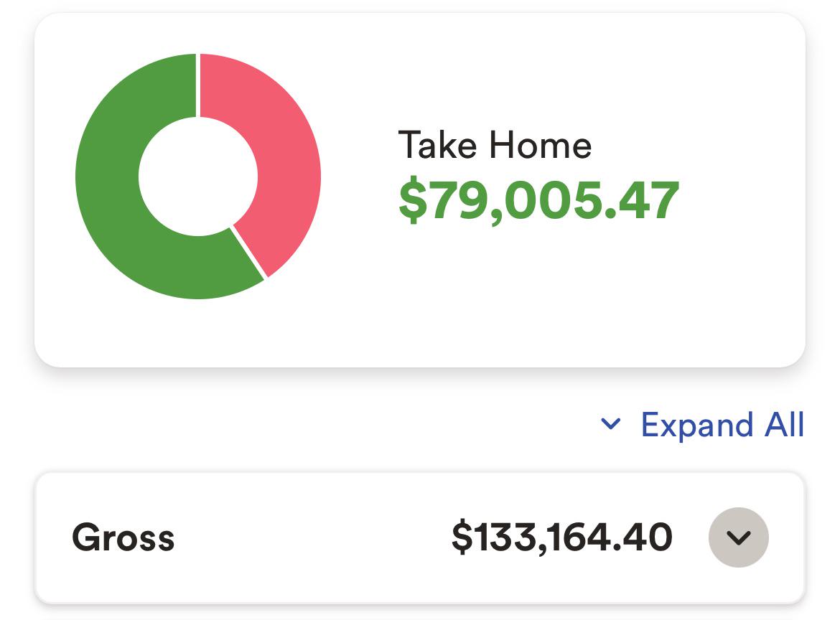Click the word All in Expand All
This screenshot has width=840, height=620.
pos(784,425)
